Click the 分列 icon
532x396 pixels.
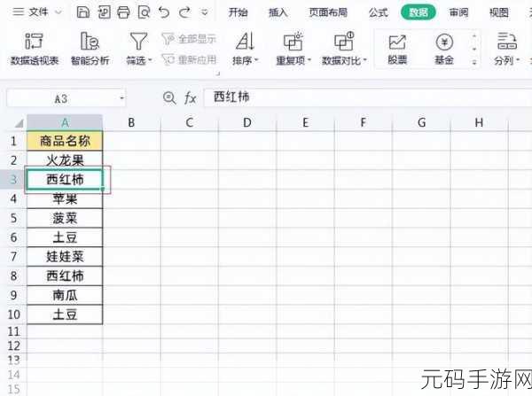(x=507, y=41)
